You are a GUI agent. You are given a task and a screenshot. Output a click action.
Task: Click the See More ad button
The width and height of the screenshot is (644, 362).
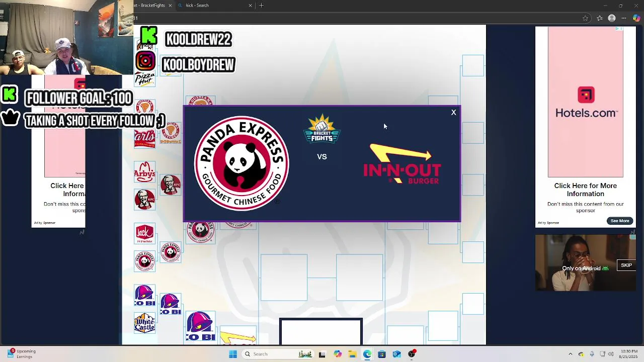click(620, 221)
